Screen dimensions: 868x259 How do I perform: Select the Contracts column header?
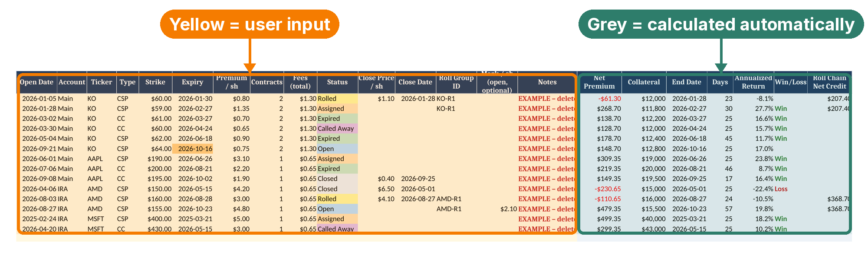click(267, 82)
